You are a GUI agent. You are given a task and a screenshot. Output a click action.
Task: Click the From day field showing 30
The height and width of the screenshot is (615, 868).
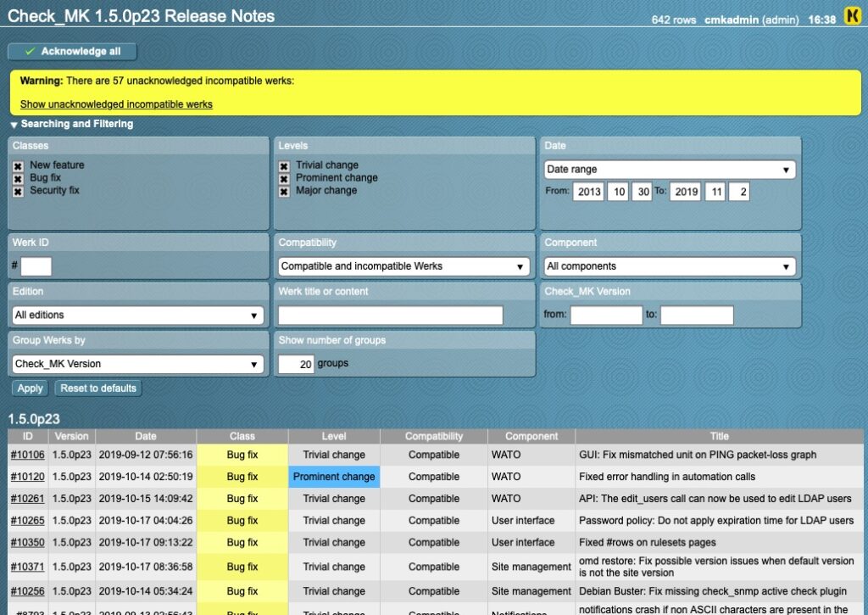(x=643, y=192)
